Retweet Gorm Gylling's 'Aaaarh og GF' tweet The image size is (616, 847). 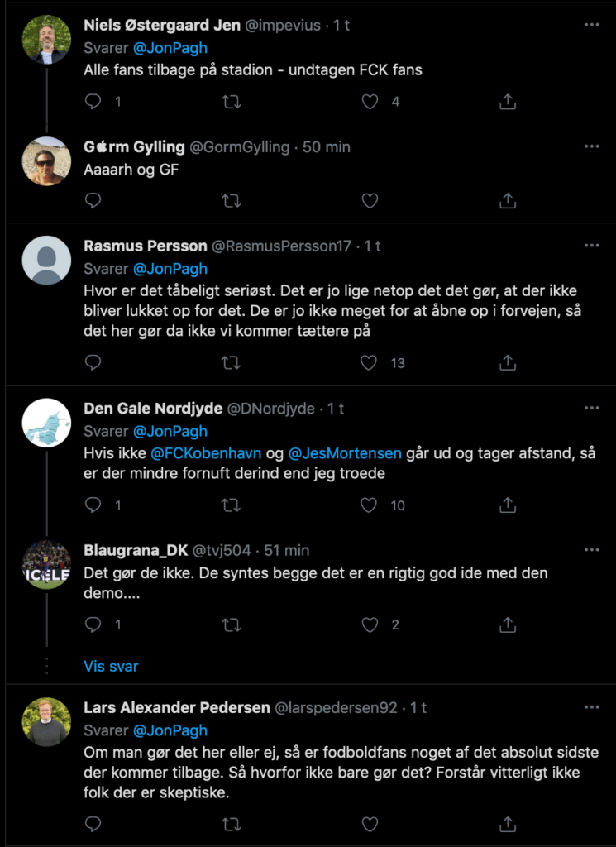(232, 201)
